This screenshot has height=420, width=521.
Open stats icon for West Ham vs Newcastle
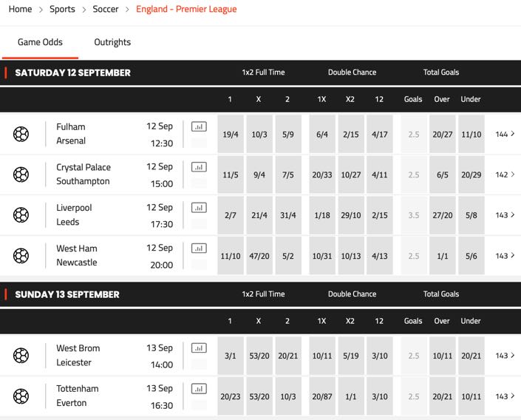pos(199,248)
